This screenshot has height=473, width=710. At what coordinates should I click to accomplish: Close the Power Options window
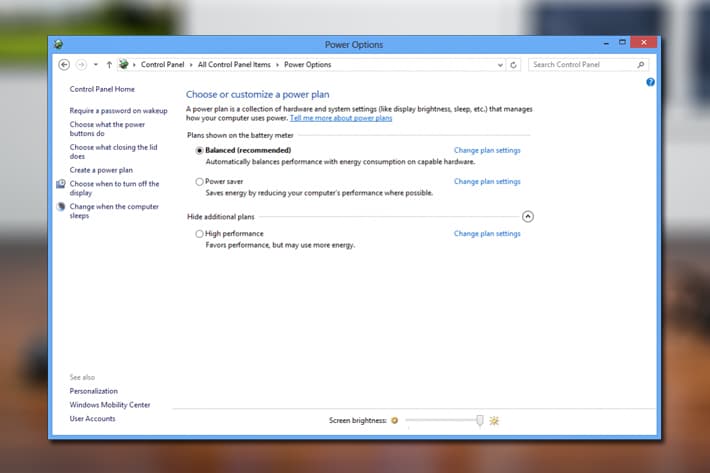pos(643,43)
